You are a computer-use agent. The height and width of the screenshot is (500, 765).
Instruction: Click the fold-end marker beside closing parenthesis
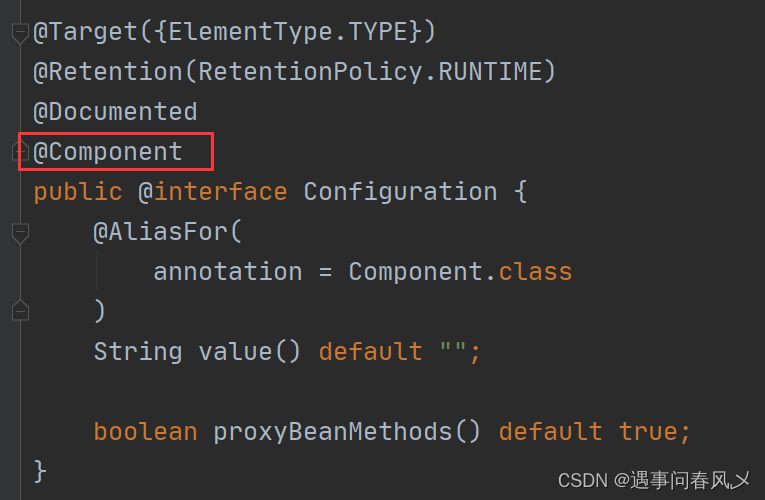(20, 310)
